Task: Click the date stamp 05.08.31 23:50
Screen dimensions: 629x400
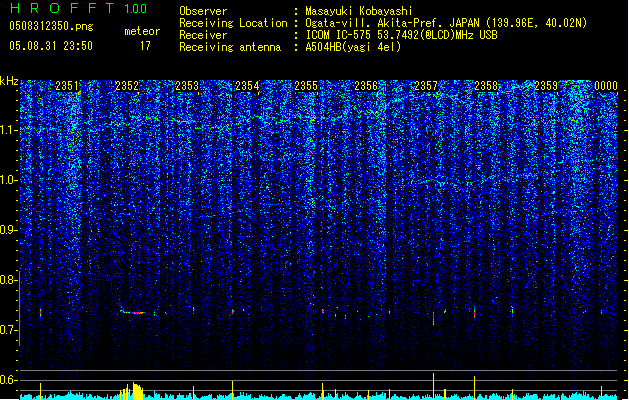Action: pyautogui.click(x=51, y=46)
